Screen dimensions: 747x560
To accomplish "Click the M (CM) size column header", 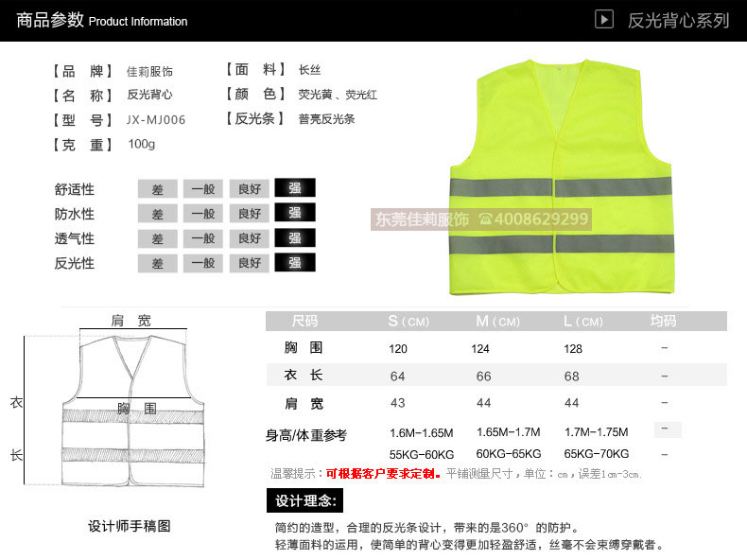I will coord(497,322).
